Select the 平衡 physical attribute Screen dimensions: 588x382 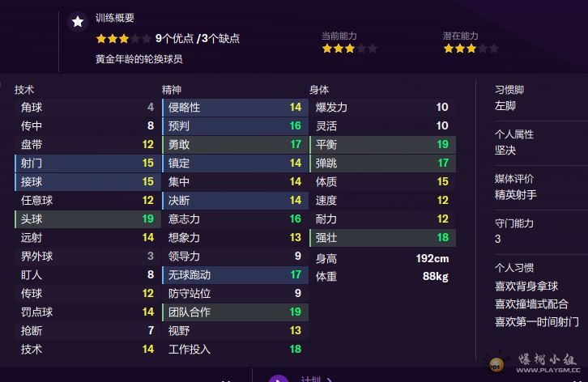382,145
